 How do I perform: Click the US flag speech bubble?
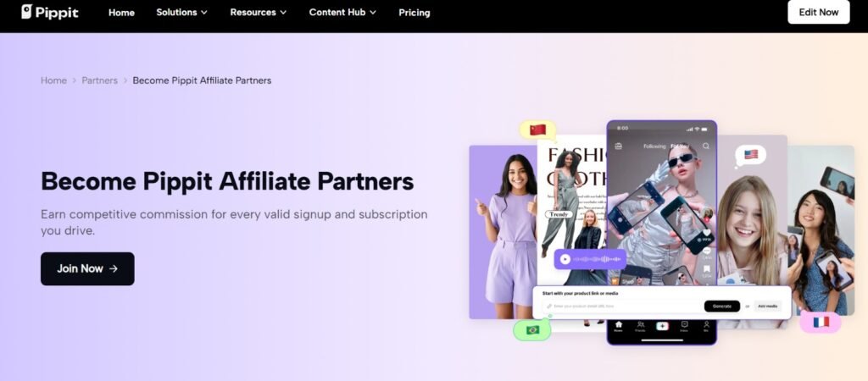click(x=751, y=156)
